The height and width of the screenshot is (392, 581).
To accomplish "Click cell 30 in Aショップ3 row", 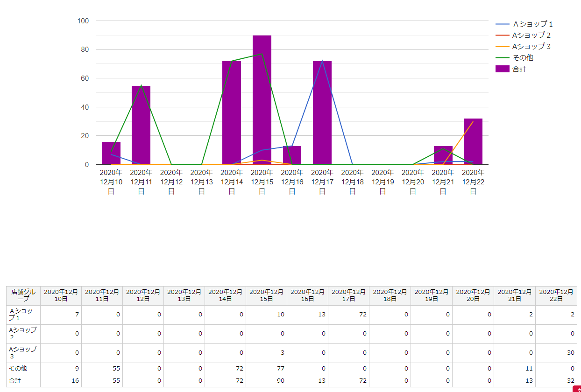I will click(556, 353).
